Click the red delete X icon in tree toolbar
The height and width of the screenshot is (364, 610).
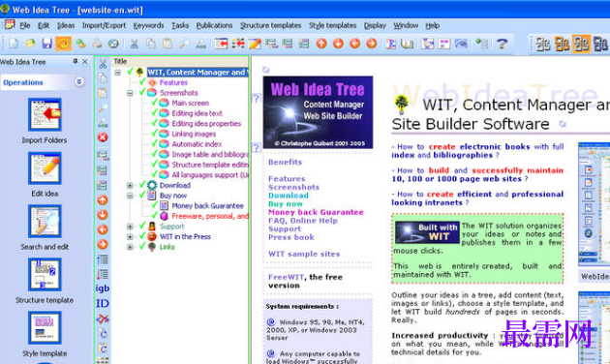click(x=103, y=137)
